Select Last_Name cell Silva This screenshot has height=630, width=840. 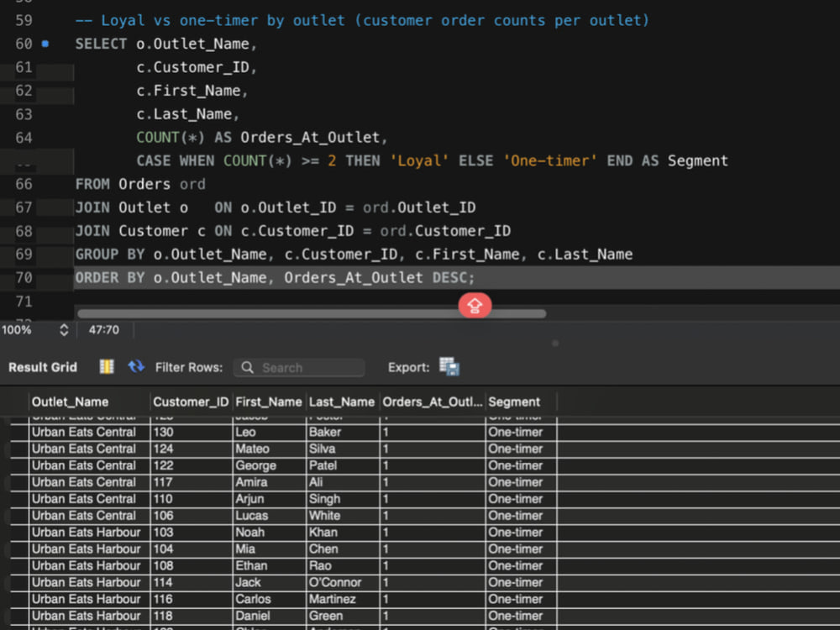point(343,449)
